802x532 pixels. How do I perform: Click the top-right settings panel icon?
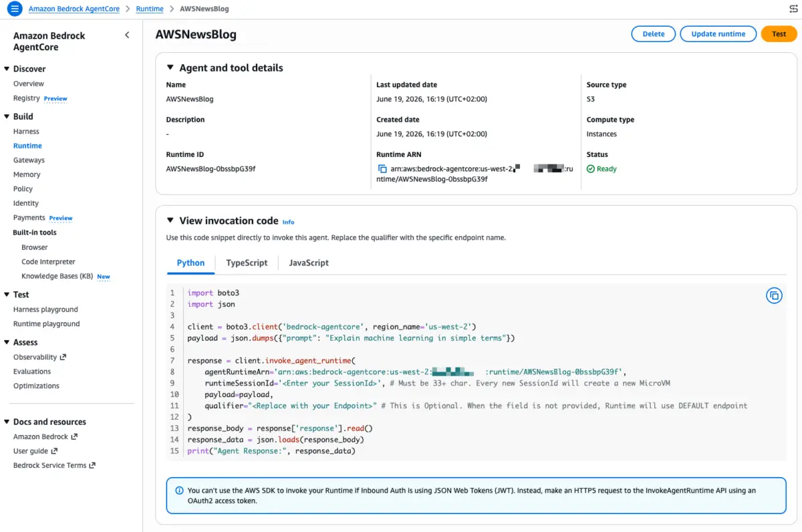point(793,9)
